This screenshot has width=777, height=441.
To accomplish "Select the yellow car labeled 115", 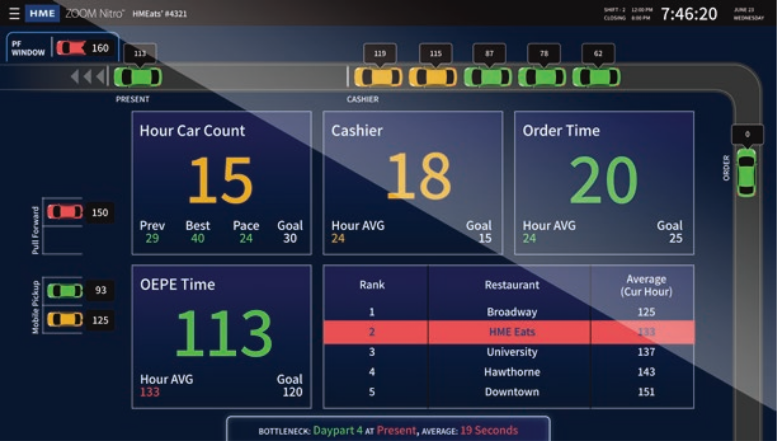I will 433,77.
